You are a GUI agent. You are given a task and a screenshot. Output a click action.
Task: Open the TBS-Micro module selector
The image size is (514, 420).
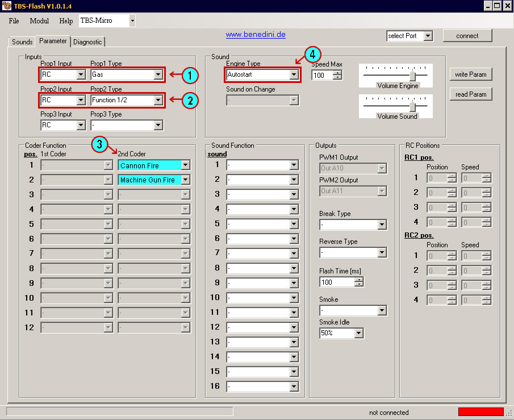tap(132, 21)
